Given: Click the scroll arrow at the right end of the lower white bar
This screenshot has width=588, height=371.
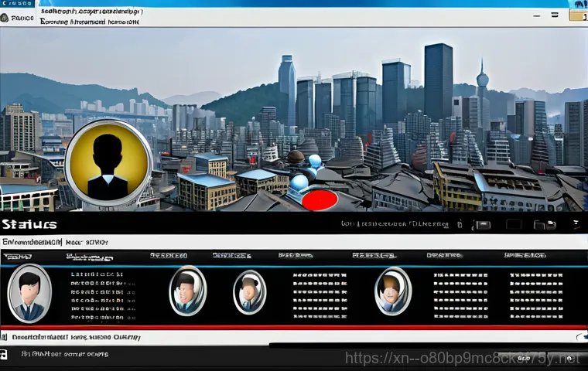Looking at the screenshot, I should click(580, 338).
